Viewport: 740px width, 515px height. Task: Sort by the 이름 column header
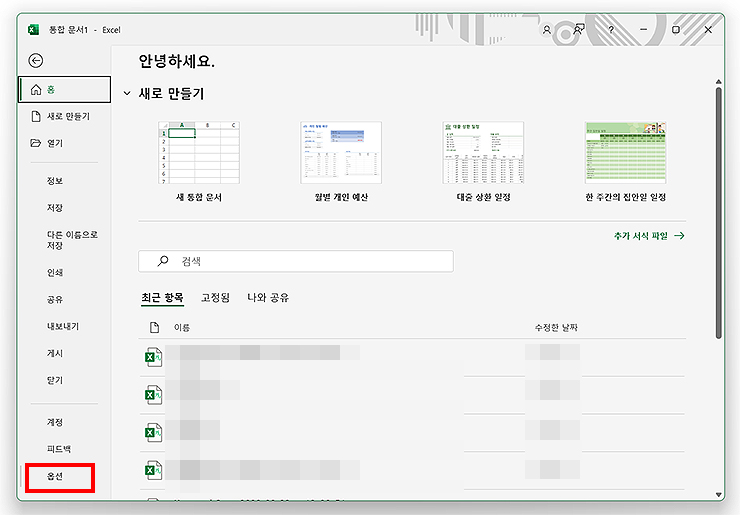182,327
